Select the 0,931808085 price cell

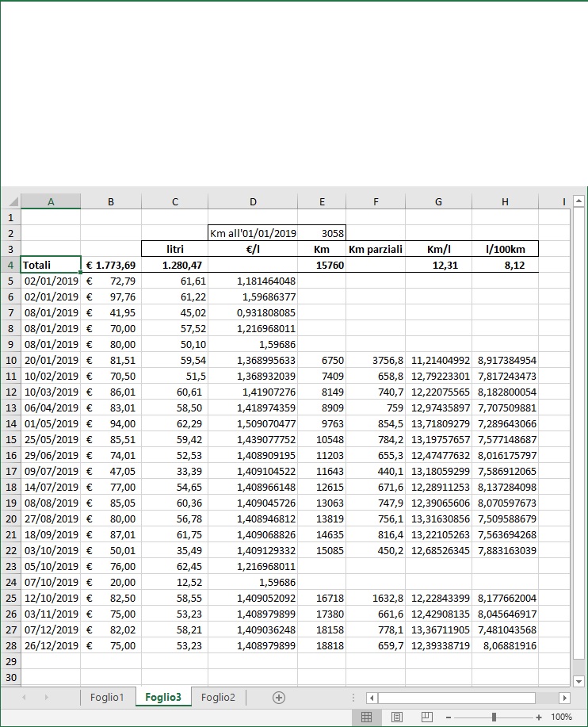tap(253, 312)
